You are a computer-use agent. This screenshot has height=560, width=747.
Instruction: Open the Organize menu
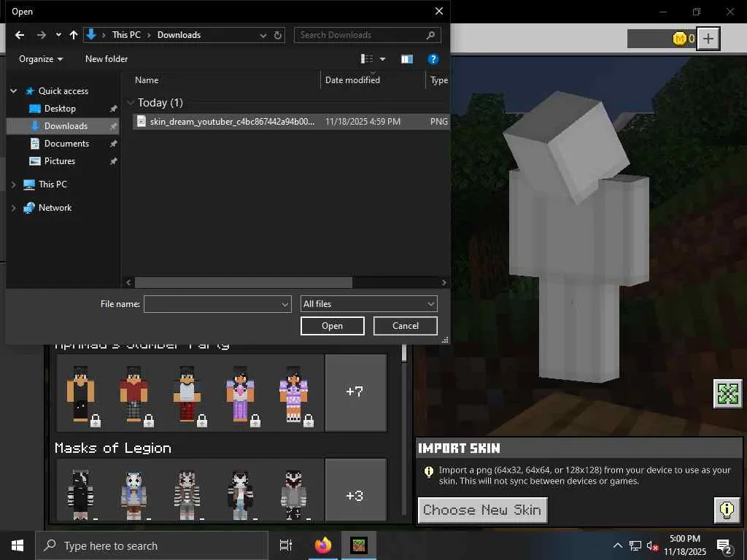pyautogui.click(x=41, y=59)
